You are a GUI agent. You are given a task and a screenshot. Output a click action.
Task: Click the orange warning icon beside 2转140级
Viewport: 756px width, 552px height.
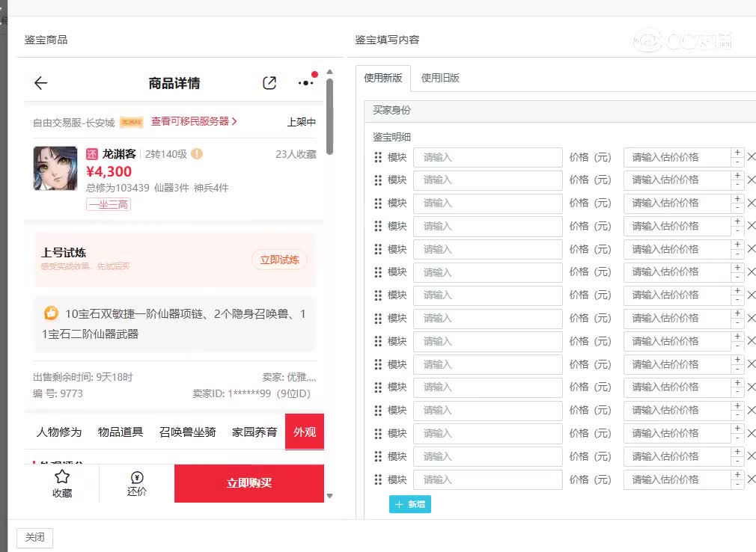197,154
